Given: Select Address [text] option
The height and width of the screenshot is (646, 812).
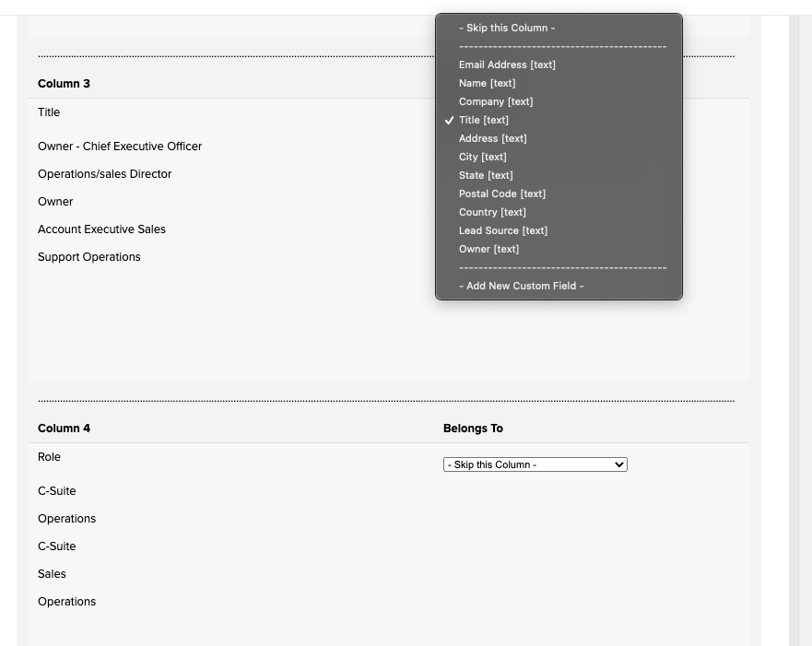Looking at the screenshot, I should tap(559, 139).
